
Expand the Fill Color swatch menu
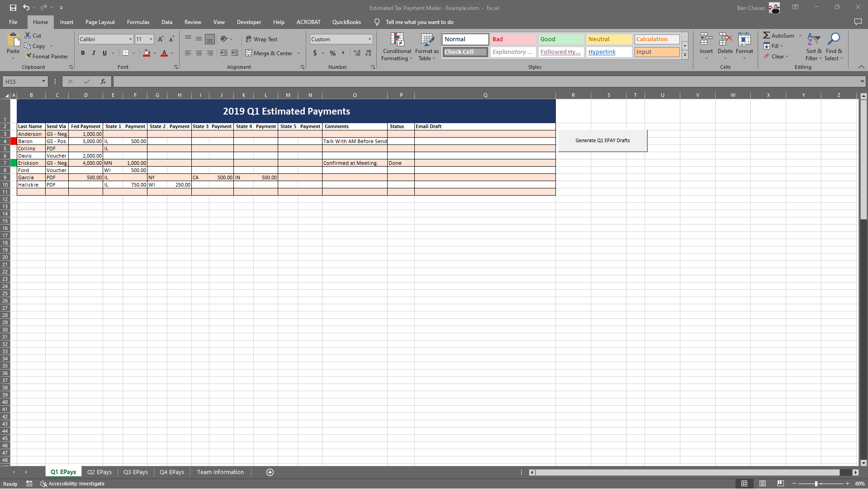pyautogui.click(x=154, y=53)
